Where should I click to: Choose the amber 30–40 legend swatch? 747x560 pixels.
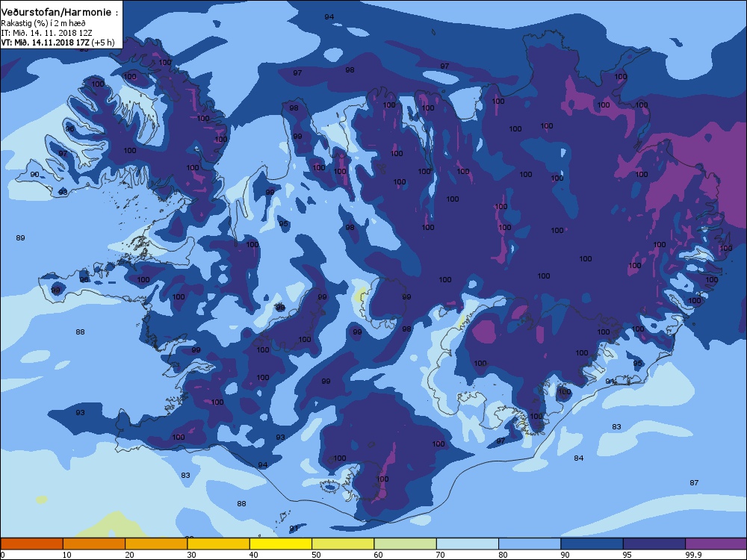pyautogui.click(x=219, y=544)
